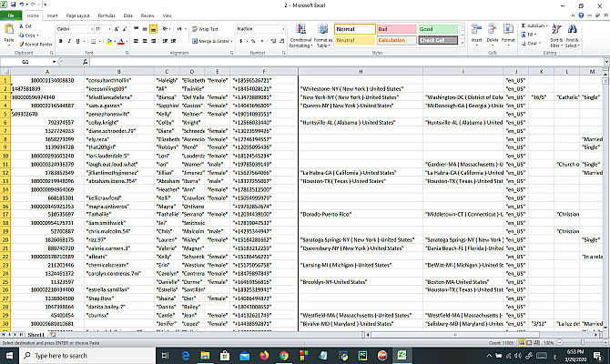
Task: Open the text orientation icon
Action: [x=167, y=29]
